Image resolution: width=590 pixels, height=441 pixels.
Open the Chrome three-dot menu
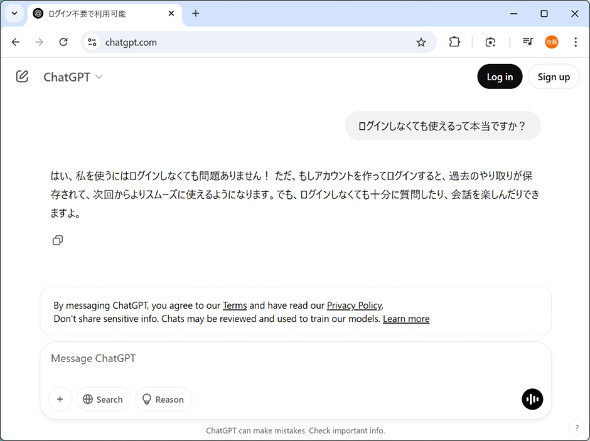tap(576, 42)
